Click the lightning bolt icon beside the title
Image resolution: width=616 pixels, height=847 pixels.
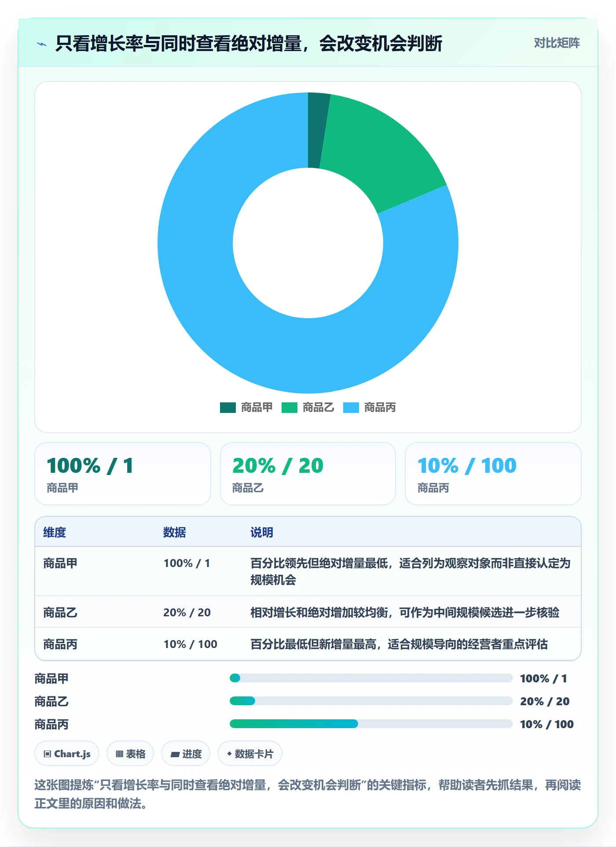point(42,44)
